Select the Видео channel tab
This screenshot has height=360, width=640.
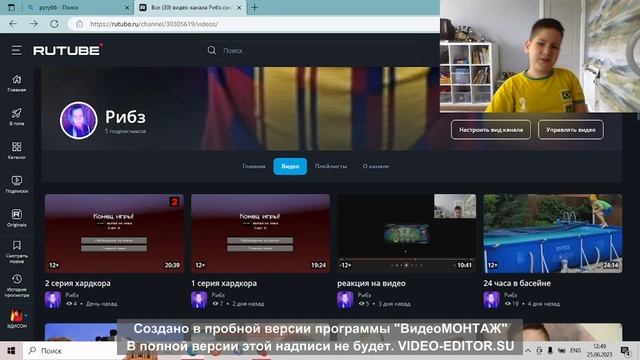click(x=290, y=166)
